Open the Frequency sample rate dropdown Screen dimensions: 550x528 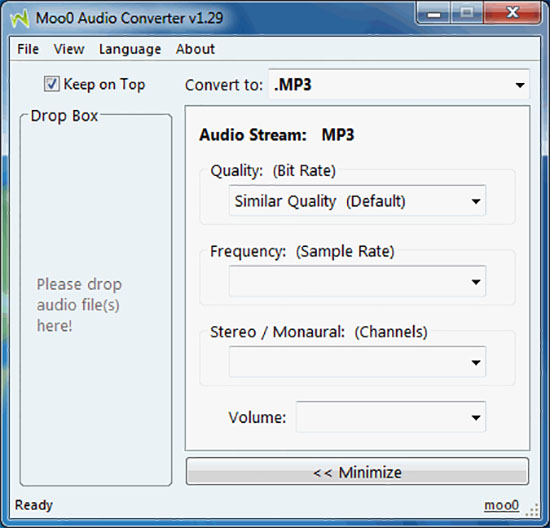[x=357, y=281]
